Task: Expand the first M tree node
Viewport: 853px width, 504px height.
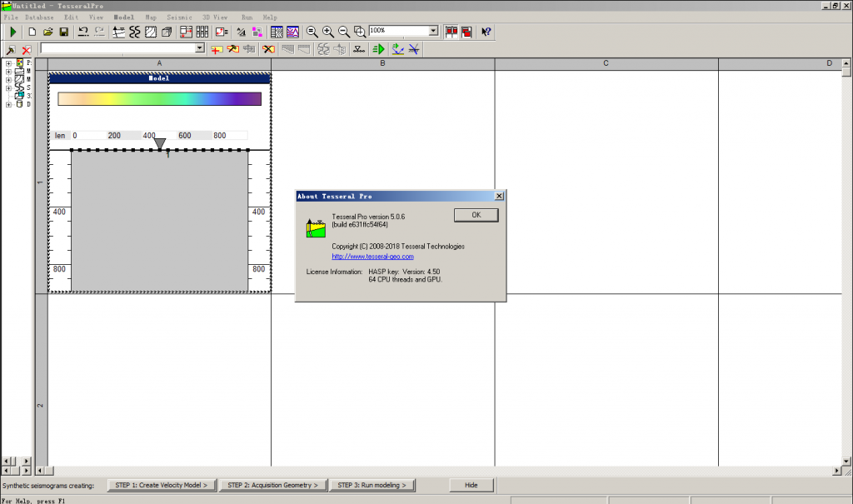Action: point(8,72)
